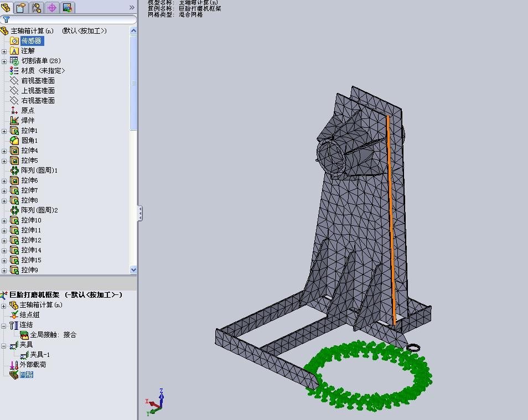This screenshot has height=420, width=528.
Task: Select the 拉伸7 extrude icon
Action: coord(14,190)
